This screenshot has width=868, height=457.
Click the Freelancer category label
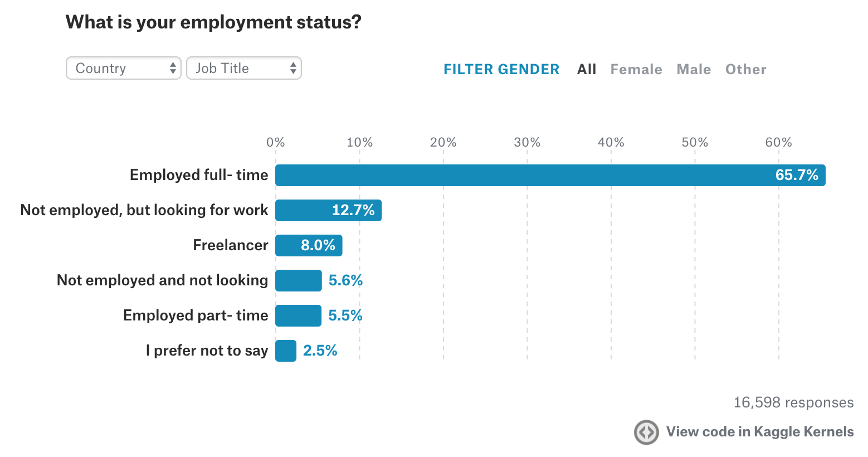pos(231,245)
